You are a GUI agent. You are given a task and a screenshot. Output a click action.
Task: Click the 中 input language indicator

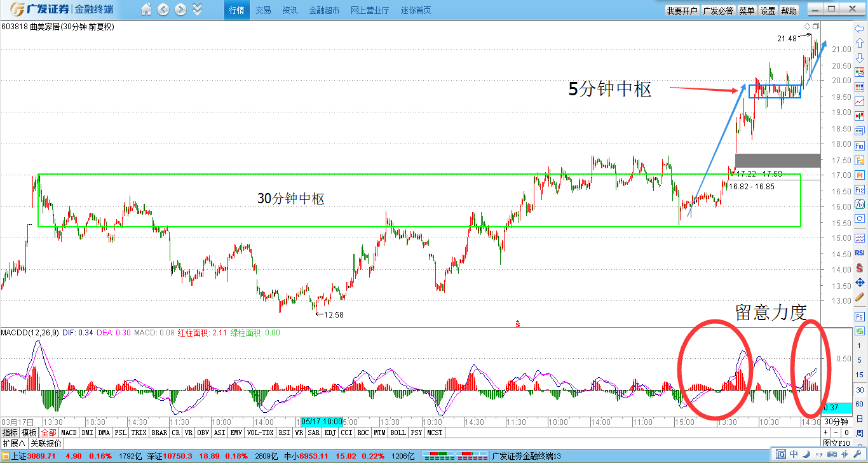coord(794,454)
